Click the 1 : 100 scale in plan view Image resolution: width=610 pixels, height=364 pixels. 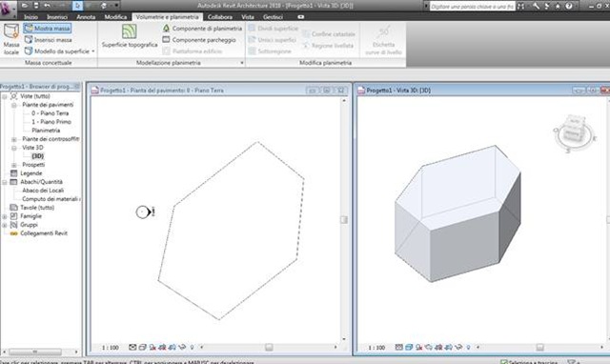coord(111,347)
